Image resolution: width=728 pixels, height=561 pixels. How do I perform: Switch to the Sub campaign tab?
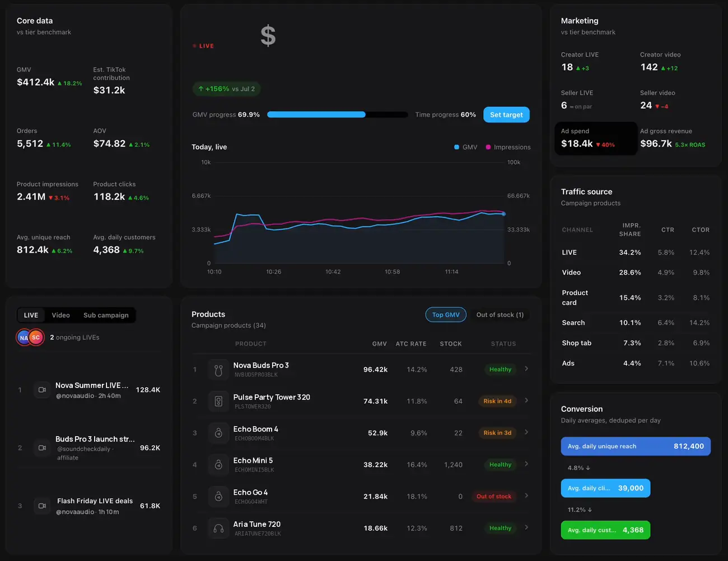[106, 315]
